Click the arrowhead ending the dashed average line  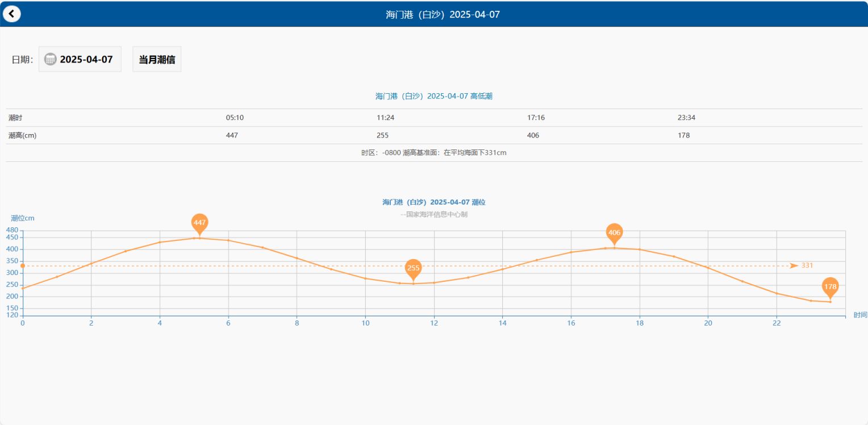tap(794, 266)
